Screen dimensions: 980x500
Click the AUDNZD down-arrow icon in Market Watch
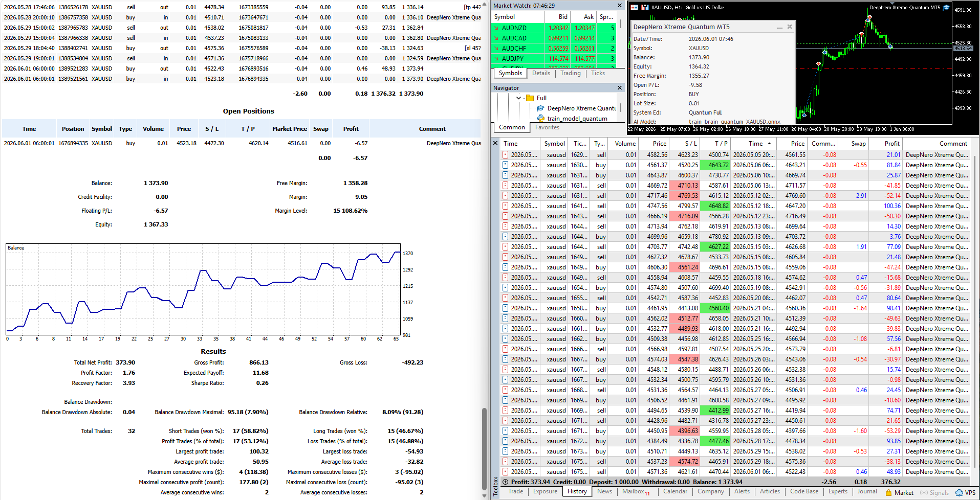point(496,28)
